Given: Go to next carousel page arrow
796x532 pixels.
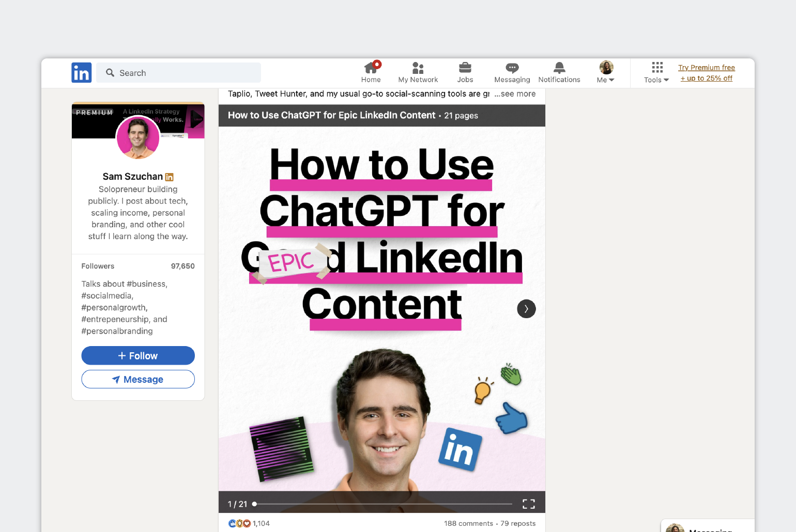Looking at the screenshot, I should (x=526, y=309).
